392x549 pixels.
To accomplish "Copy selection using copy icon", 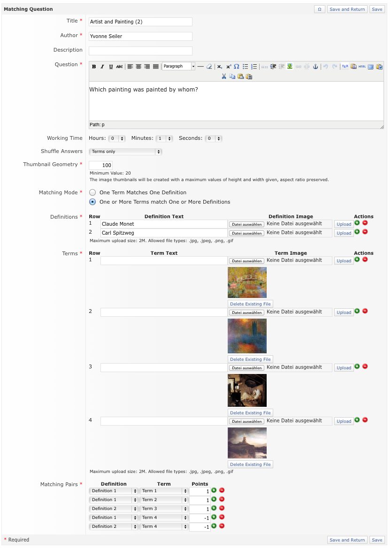I will click(x=232, y=76).
